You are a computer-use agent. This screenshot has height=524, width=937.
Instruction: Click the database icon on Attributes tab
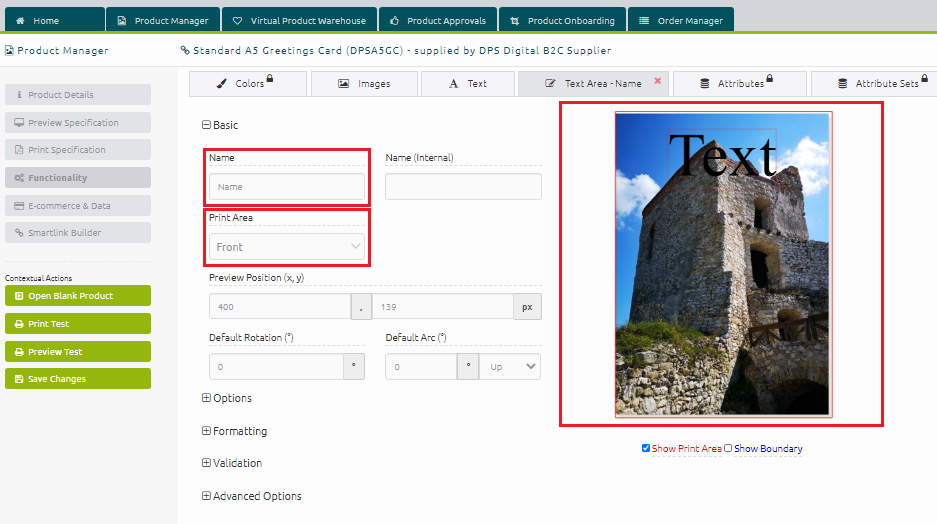click(705, 84)
